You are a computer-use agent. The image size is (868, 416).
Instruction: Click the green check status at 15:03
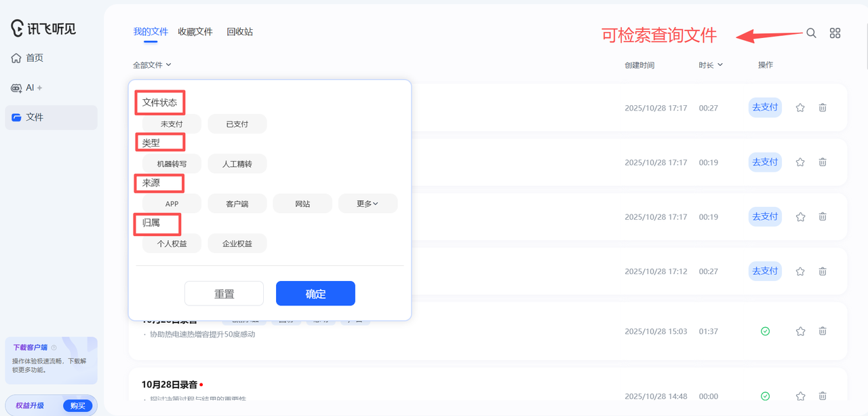pyautogui.click(x=765, y=331)
